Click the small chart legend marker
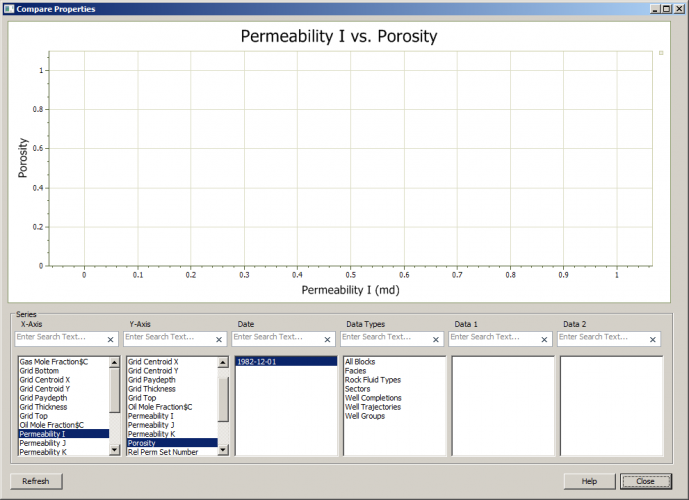This screenshot has height=500, width=689. pos(661,53)
